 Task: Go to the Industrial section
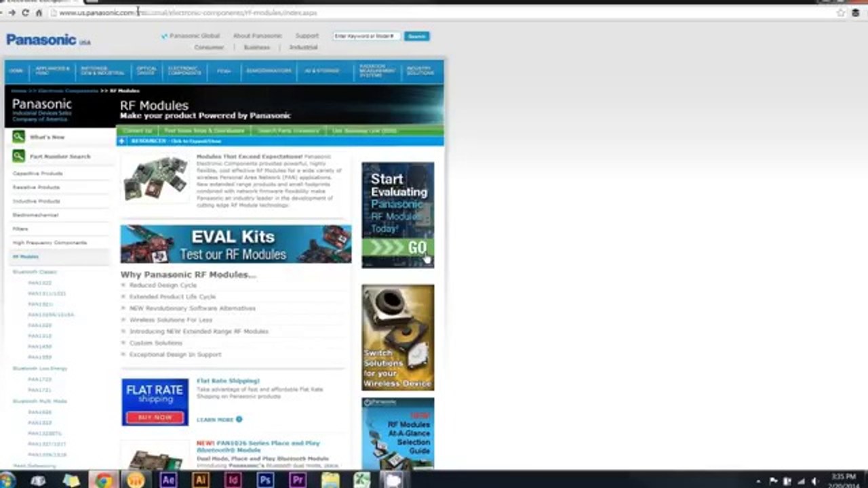click(x=303, y=47)
